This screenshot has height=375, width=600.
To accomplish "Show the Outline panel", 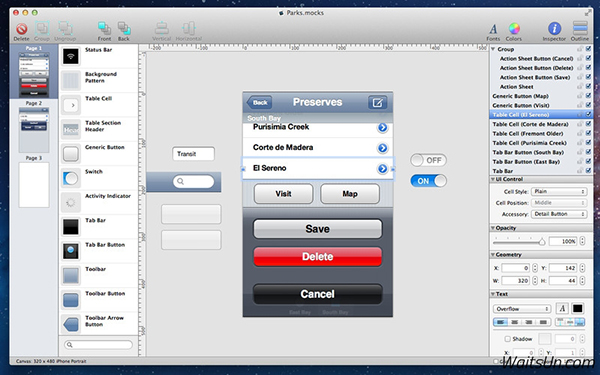I will click(580, 30).
